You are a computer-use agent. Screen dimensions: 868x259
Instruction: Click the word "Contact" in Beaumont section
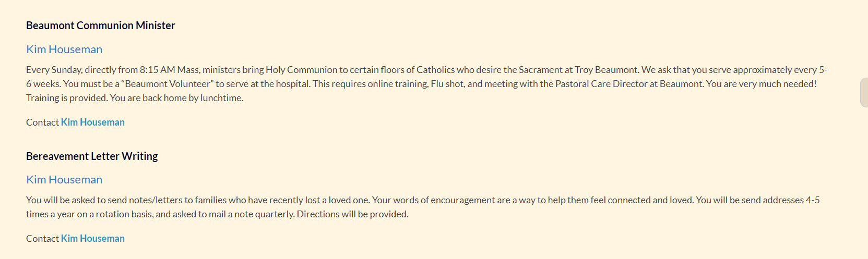point(42,122)
